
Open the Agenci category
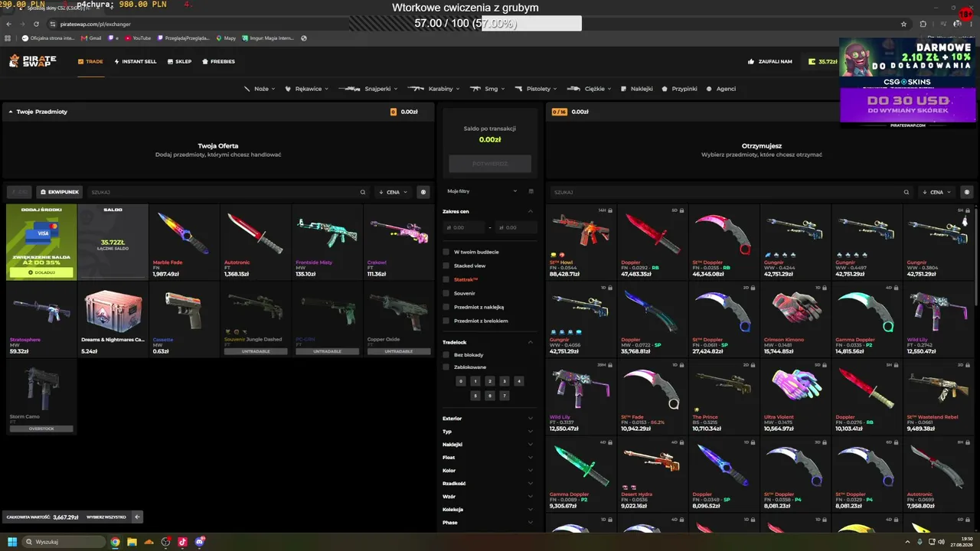click(x=721, y=89)
